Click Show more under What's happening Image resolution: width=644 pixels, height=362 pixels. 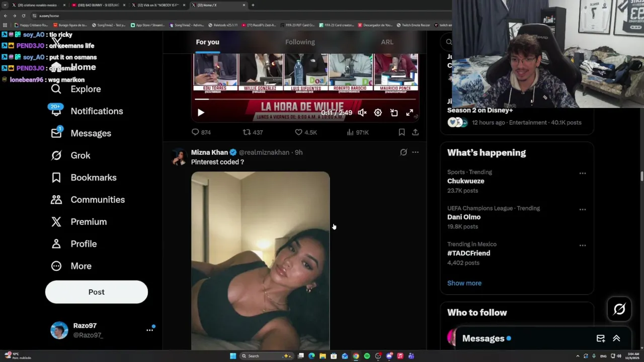[464, 283]
